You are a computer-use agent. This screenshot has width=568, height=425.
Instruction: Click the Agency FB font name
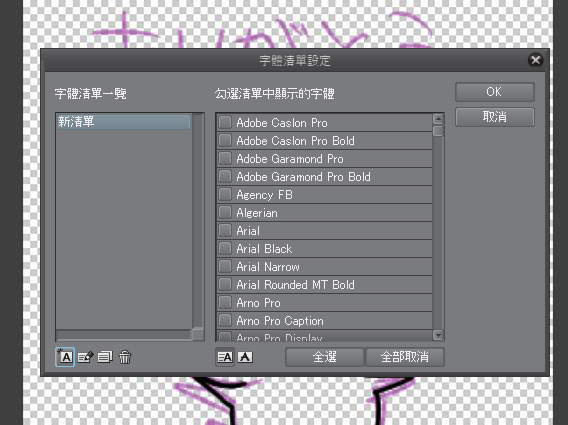tap(264, 195)
